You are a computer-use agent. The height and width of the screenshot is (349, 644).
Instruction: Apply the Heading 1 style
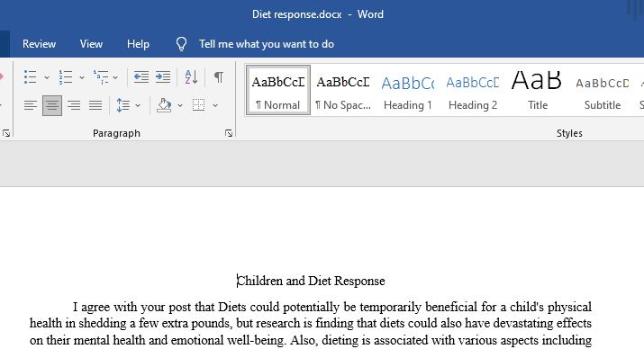[408, 90]
